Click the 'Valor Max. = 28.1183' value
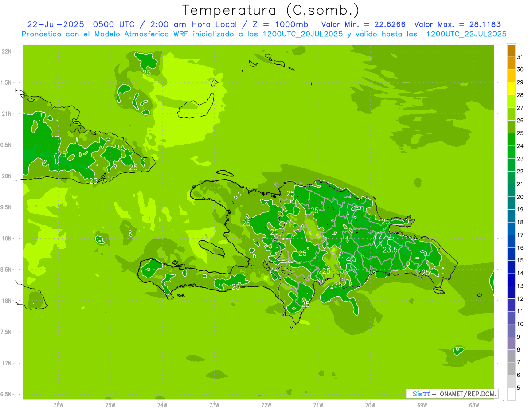This screenshot has height=411, width=532. click(458, 24)
